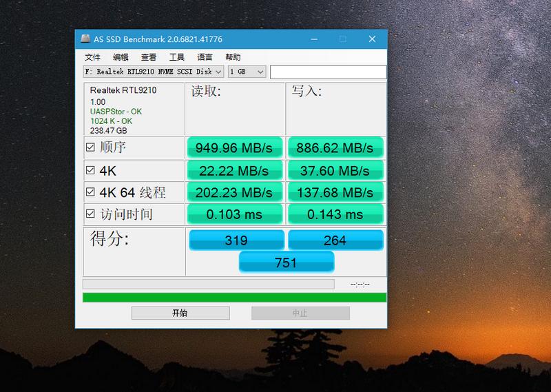Open the 编辑 menu
This screenshot has width=551, height=392.
point(121,57)
